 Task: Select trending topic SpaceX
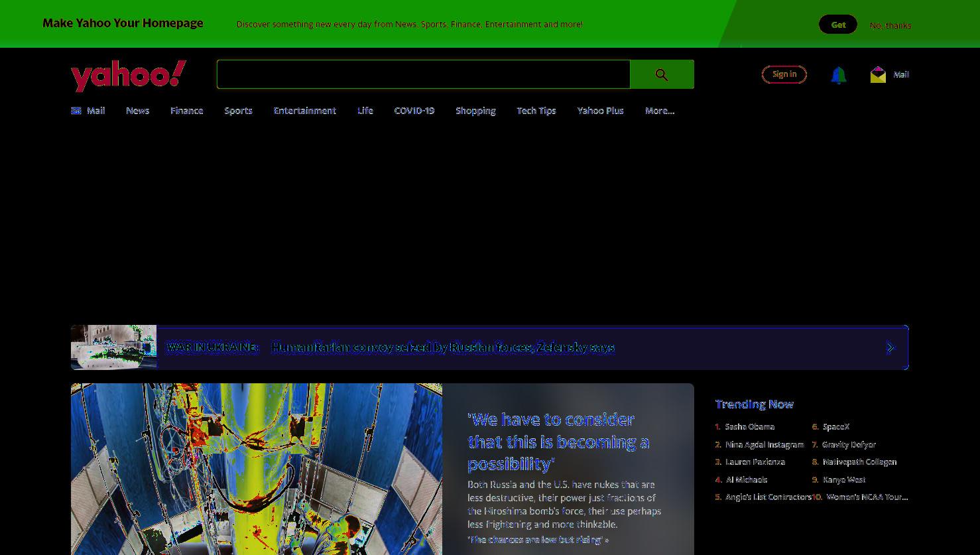[x=836, y=427]
